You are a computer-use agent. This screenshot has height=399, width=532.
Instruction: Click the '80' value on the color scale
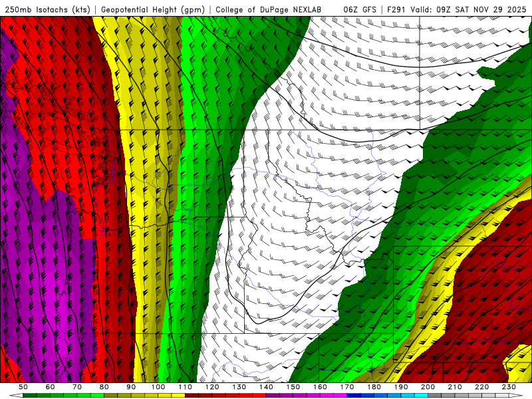click(x=104, y=387)
